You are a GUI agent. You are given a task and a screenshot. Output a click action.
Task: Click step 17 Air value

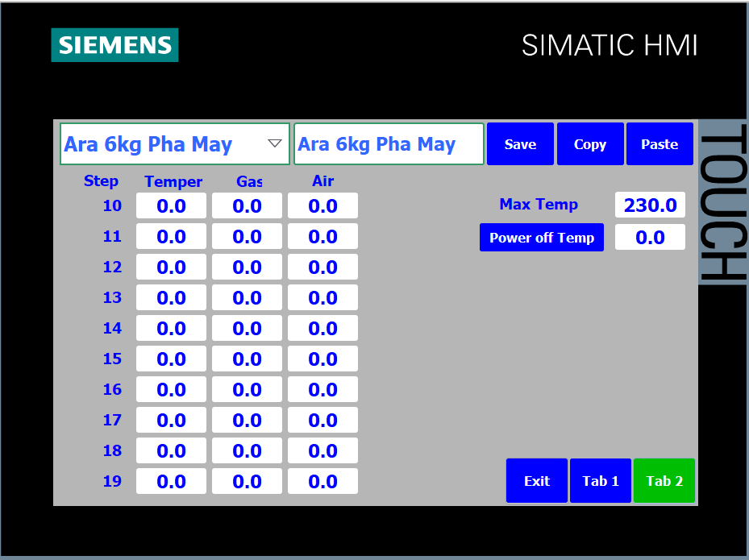point(322,421)
